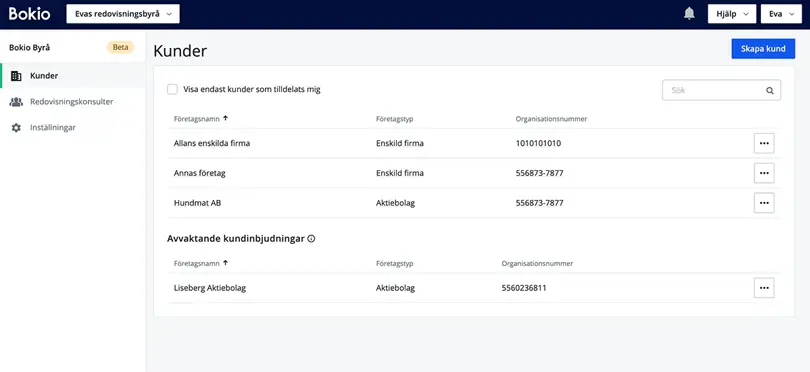Go to Kunder in the sidebar
This screenshot has height=372, width=810.
click(72, 76)
